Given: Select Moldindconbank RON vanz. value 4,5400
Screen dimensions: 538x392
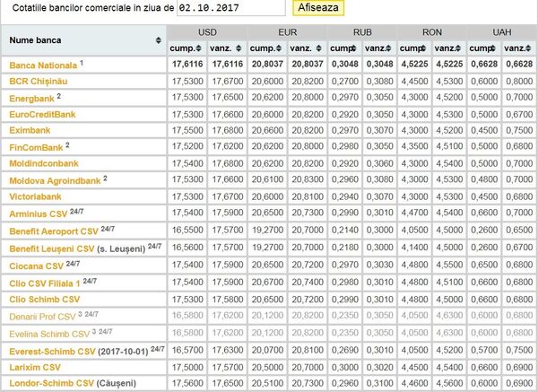Looking at the screenshot, I should click(449, 163).
